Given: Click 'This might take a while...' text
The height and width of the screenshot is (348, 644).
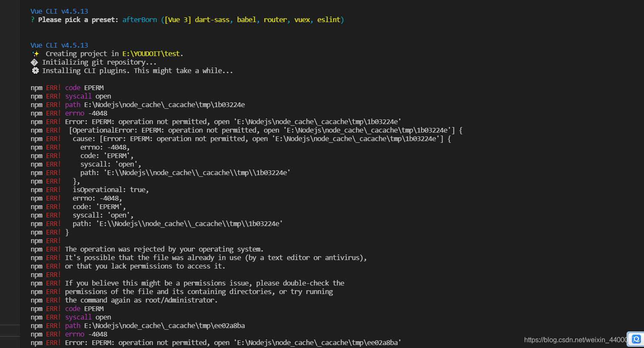Looking at the screenshot, I should (x=184, y=71).
